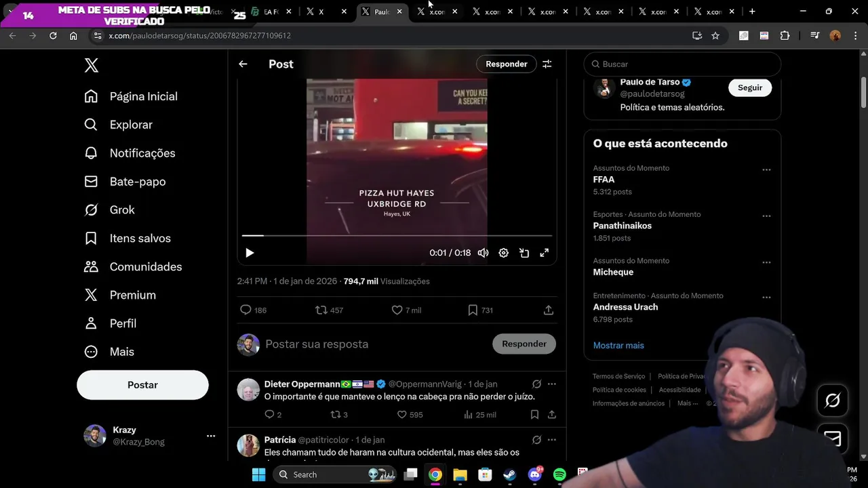
Task: Open Grok explain on Dieter's comment
Action: (536, 384)
